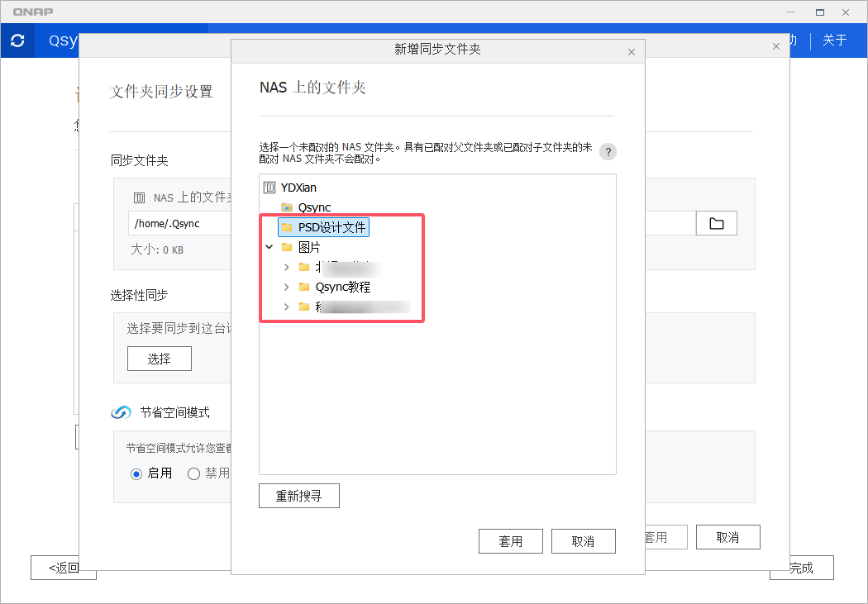Collapse the 图片 folder tree node
868x604 pixels.
click(269, 247)
